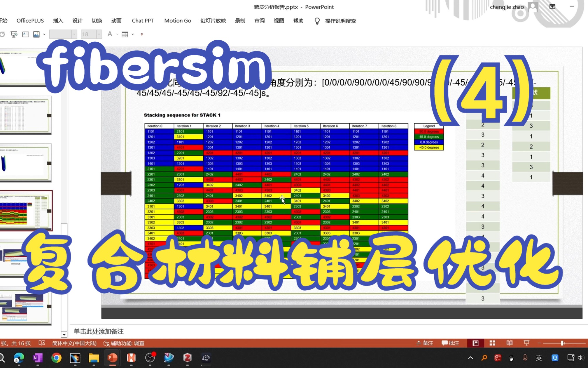Open the 插入 ribbon tab

click(x=58, y=20)
